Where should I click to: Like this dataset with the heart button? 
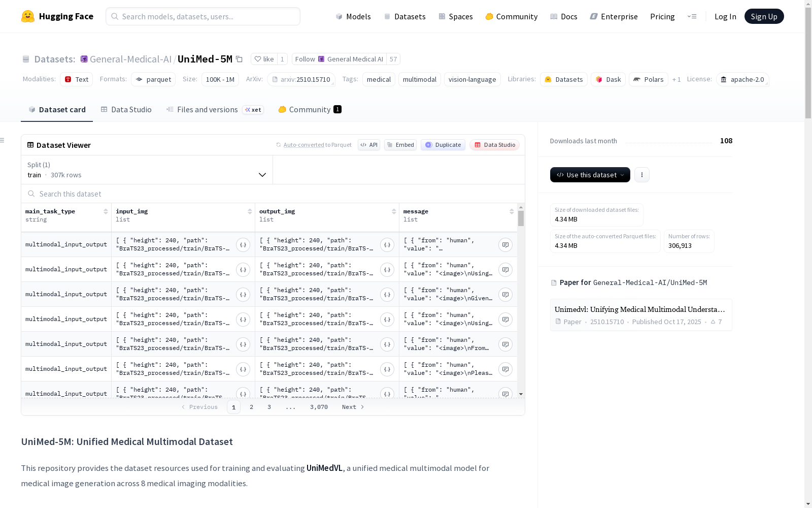[264, 59]
